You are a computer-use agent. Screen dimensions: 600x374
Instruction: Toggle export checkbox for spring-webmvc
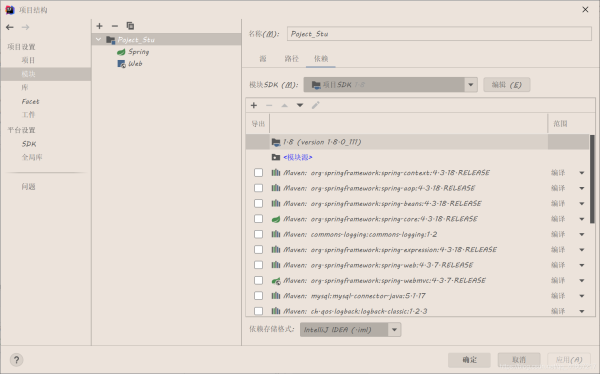coord(258,280)
